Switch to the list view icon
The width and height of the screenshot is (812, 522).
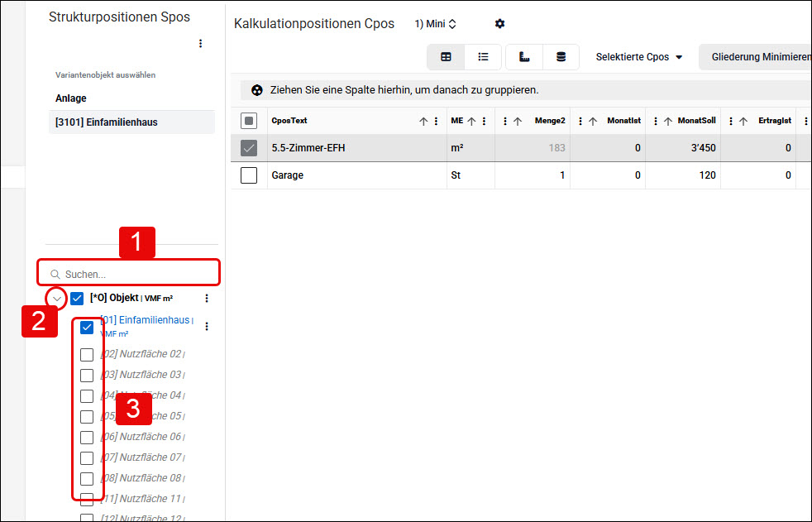[483, 57]
